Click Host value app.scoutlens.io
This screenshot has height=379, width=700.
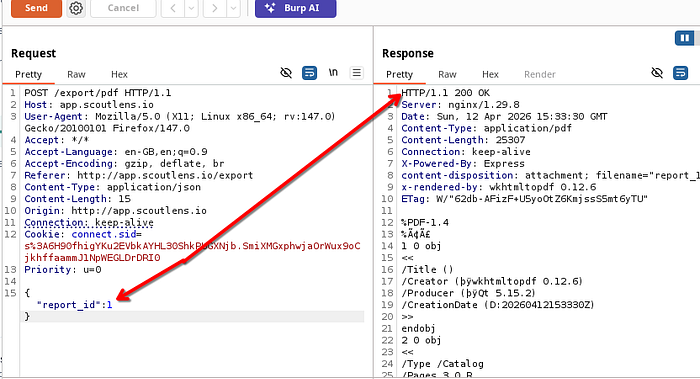pos(107,105)
